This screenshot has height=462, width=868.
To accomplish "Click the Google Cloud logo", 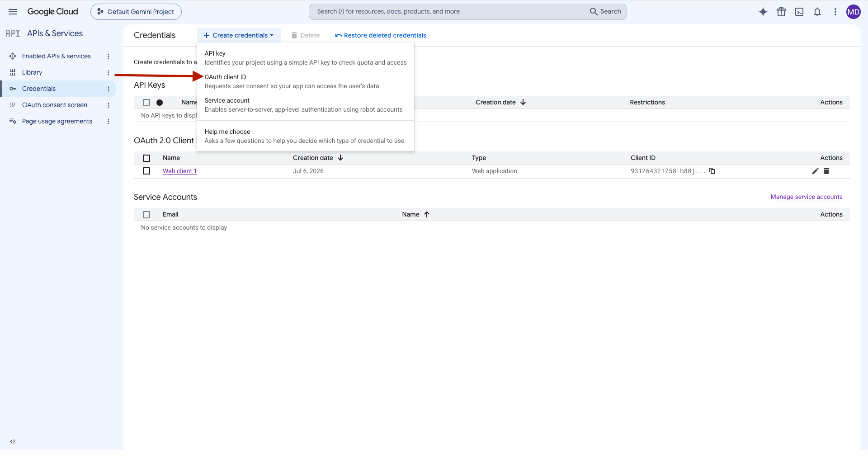I will (52, 12).
